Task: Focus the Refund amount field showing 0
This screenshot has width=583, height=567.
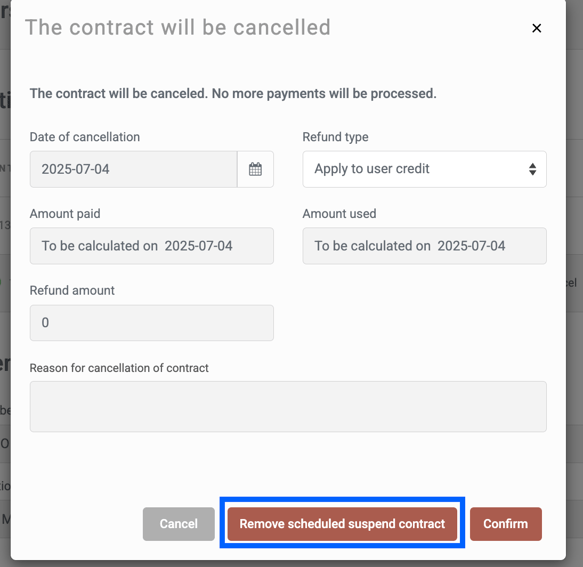Action: [152, 323]
